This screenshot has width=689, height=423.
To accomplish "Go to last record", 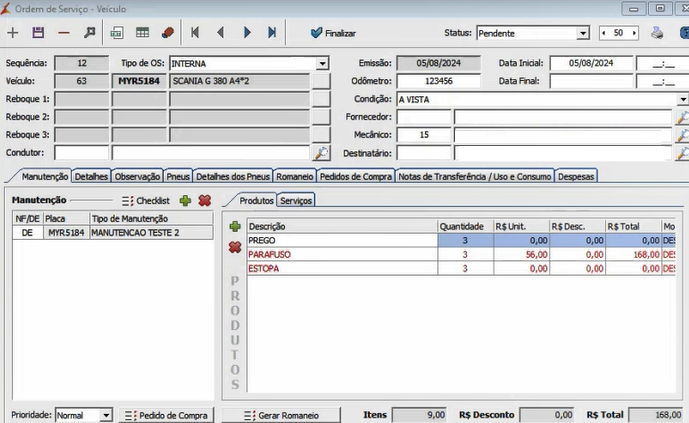I will 272,33.
